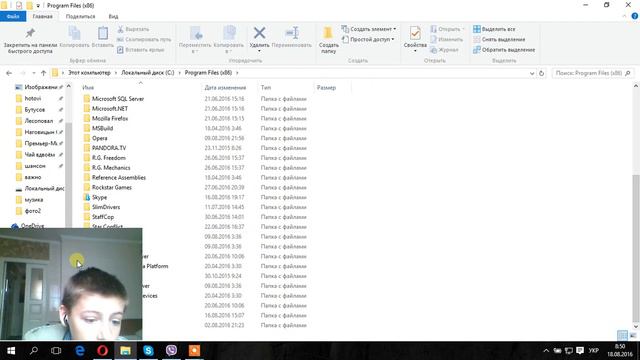Click the Copy to (Копировать в) icon
The image size is (640, 360).
[229, 33]
